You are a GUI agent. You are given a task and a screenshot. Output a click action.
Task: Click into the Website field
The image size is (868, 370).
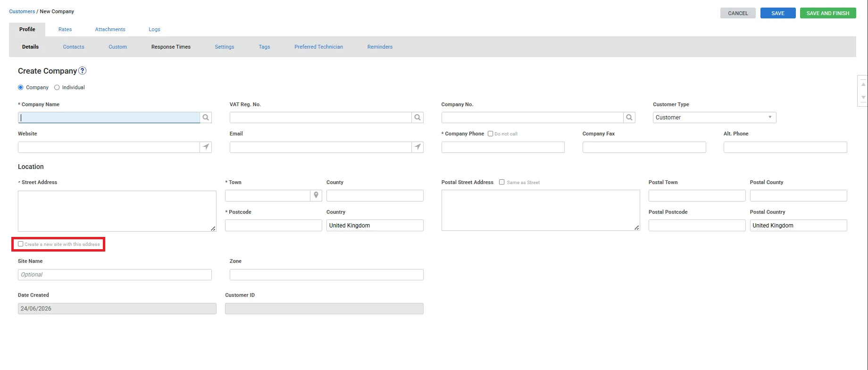pos(109,147)
